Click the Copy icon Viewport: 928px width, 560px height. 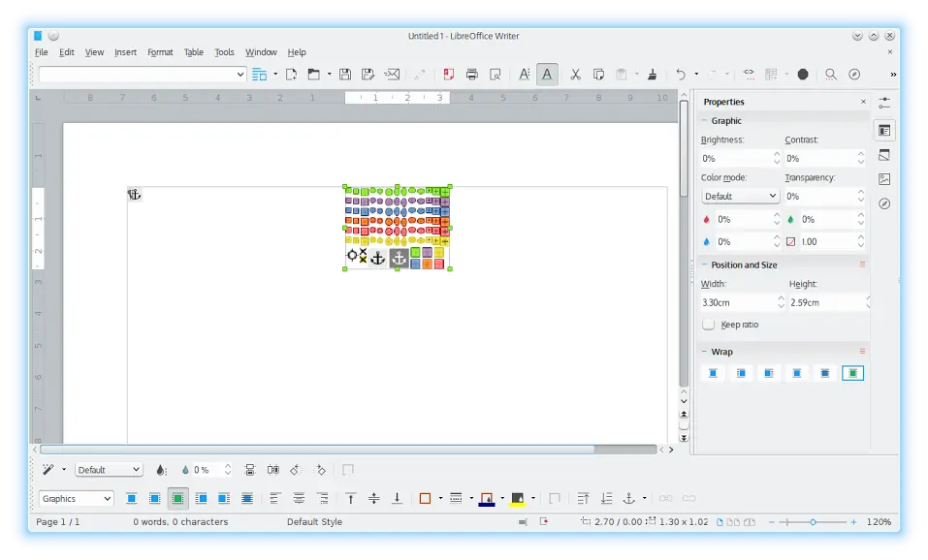click(x=598, y=75)
